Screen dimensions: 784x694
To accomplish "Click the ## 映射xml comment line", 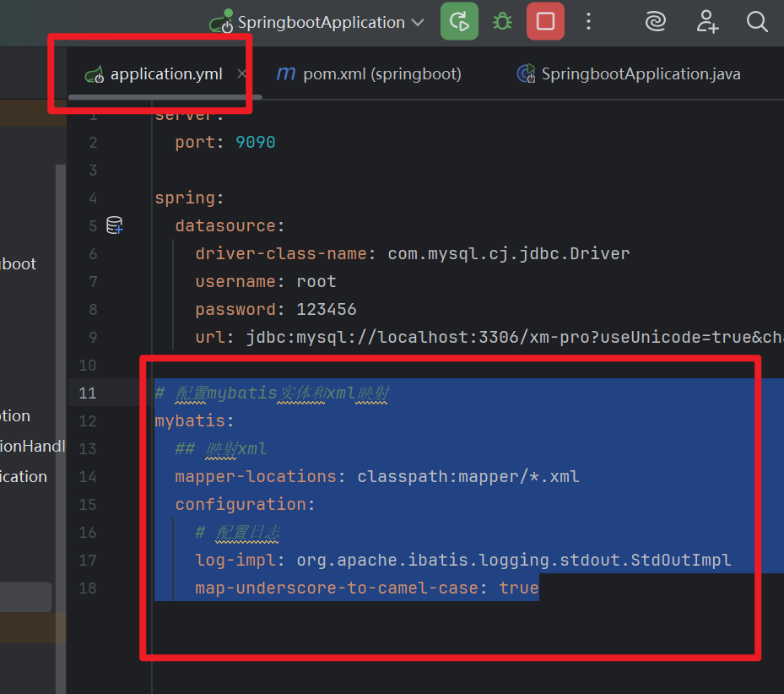I will click(220, 449).
